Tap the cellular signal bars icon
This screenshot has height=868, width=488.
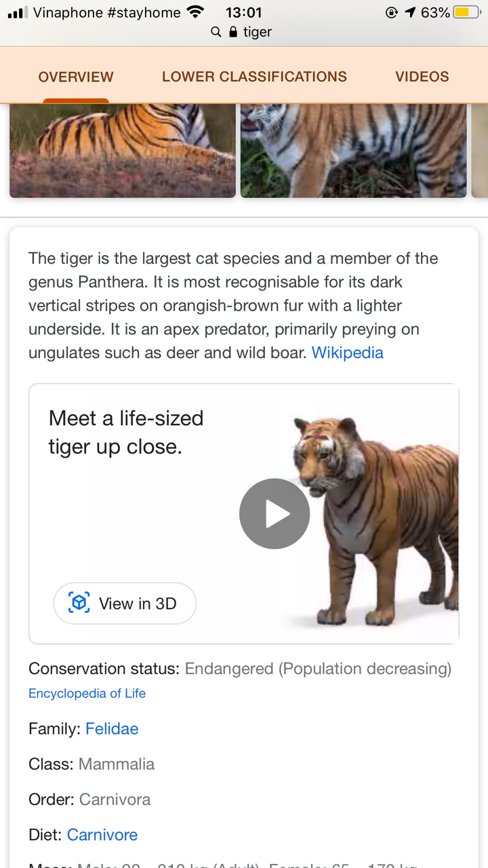(x=18, y=12)
